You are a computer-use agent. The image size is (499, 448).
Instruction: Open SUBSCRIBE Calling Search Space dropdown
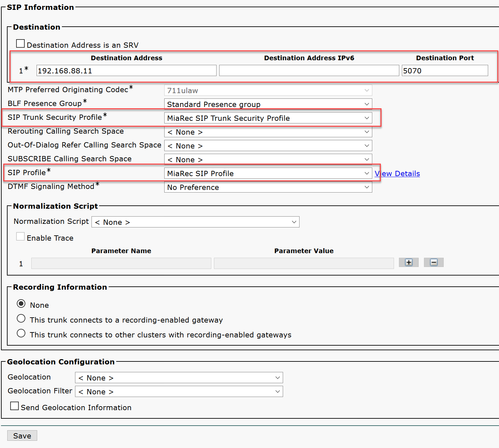coord(268,159)
